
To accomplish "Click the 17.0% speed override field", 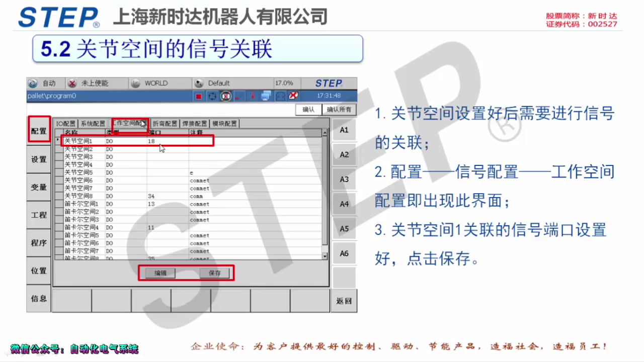I will 287,83.
